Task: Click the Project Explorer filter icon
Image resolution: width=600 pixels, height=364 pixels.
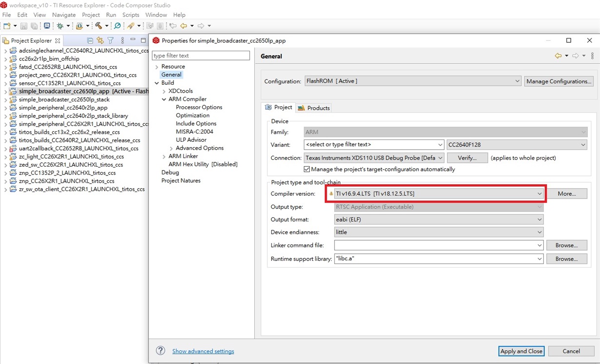Action: coord(110,40)
